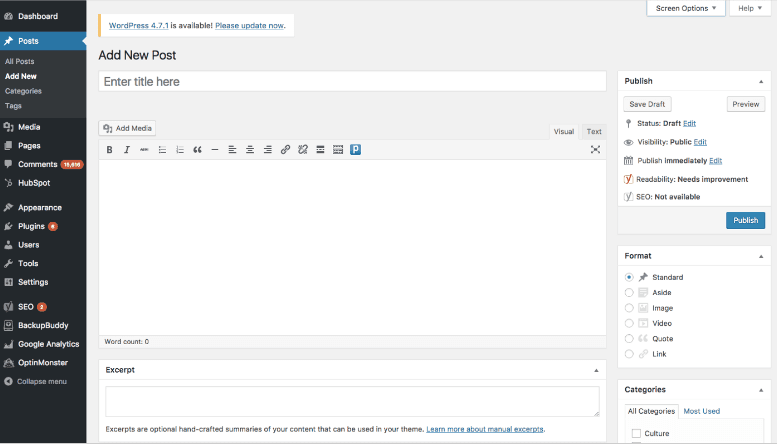Viewport: 777px width, 444px height.
Task: Insert a blockquote in the post
Action: click(197, 150)
